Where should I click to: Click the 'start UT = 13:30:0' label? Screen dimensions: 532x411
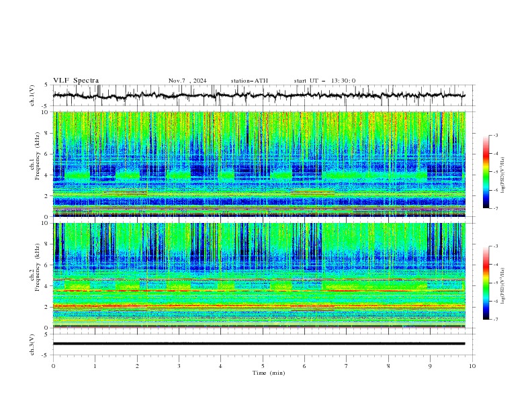click(324, 81)
